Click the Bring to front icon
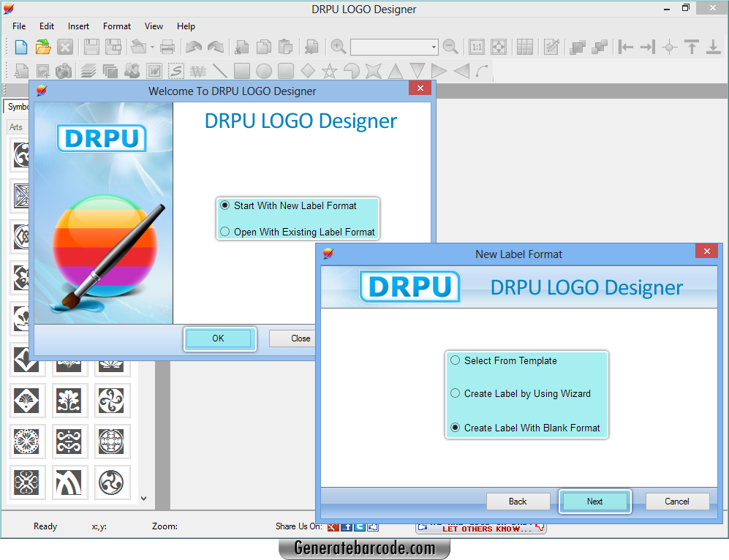The image size is (729, 560). click(x=578, y=47)
